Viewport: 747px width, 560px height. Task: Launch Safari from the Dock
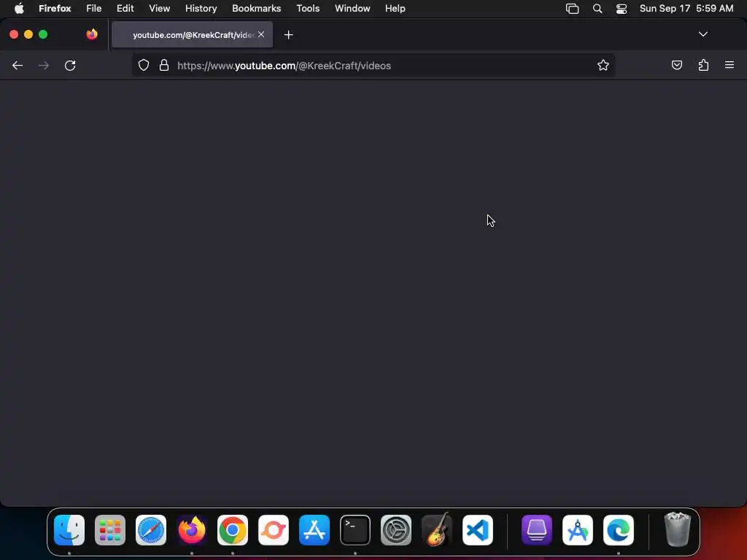click(151, 530)
